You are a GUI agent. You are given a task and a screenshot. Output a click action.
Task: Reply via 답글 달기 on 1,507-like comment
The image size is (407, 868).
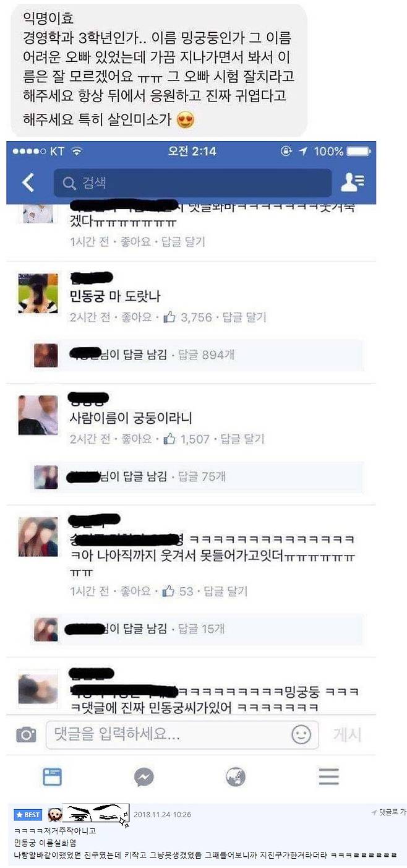coord(242,439)
